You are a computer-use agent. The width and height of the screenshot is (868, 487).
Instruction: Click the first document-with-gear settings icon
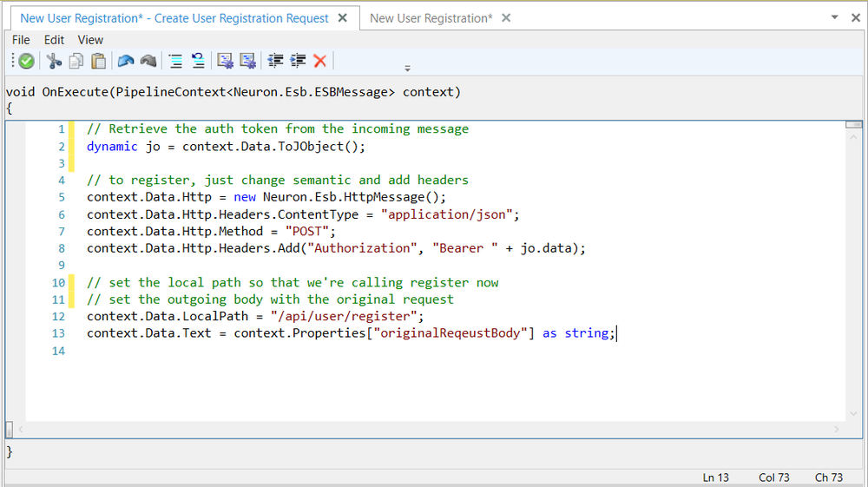pyautogui.click(x=226, y=61)
